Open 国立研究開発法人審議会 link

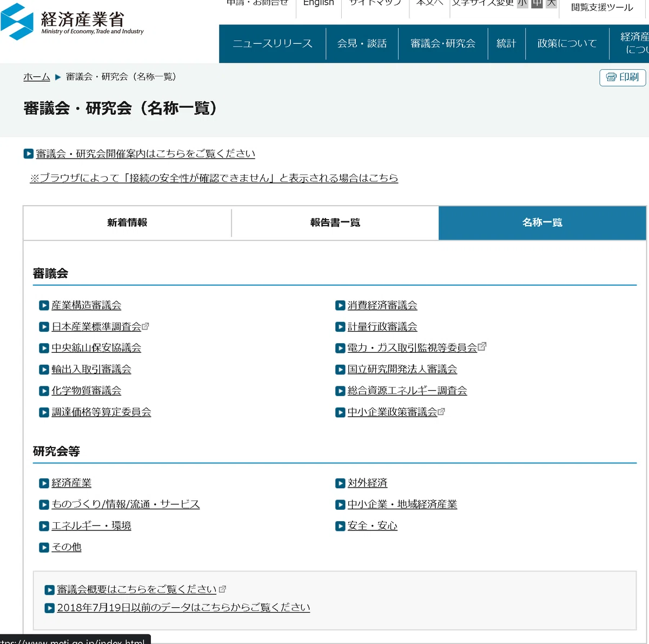(x=402, y=370)
